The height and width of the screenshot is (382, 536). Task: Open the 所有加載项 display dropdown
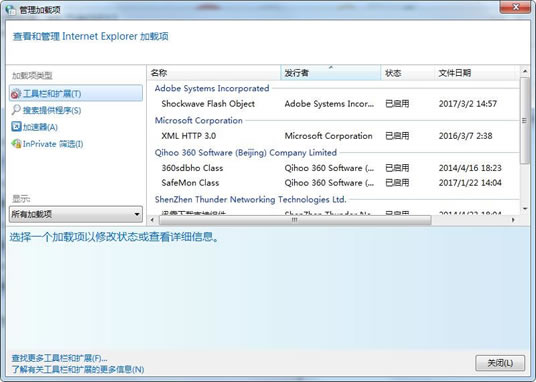click(76, 214)
